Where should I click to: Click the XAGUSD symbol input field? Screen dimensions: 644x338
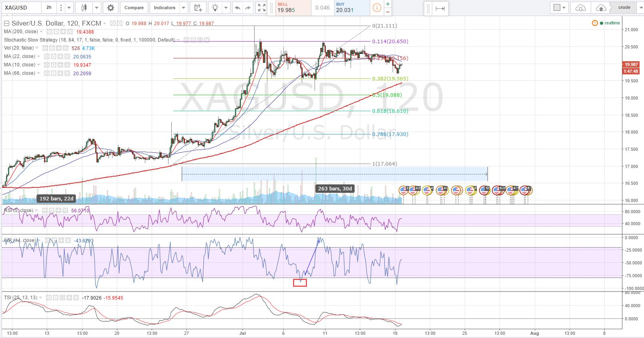[x=21, y=8]
